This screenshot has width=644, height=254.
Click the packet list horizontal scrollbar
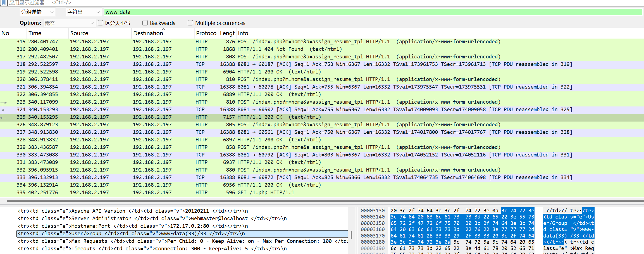click(324, 201)
